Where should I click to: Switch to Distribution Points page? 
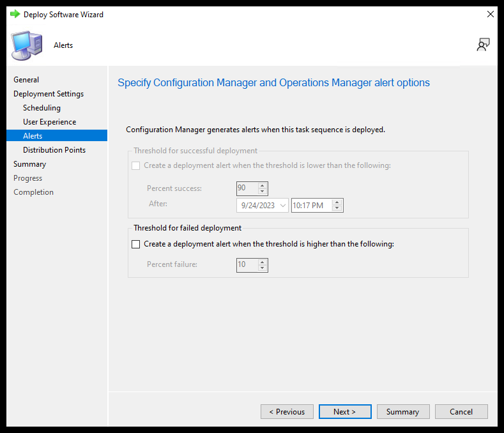point(54,150)
